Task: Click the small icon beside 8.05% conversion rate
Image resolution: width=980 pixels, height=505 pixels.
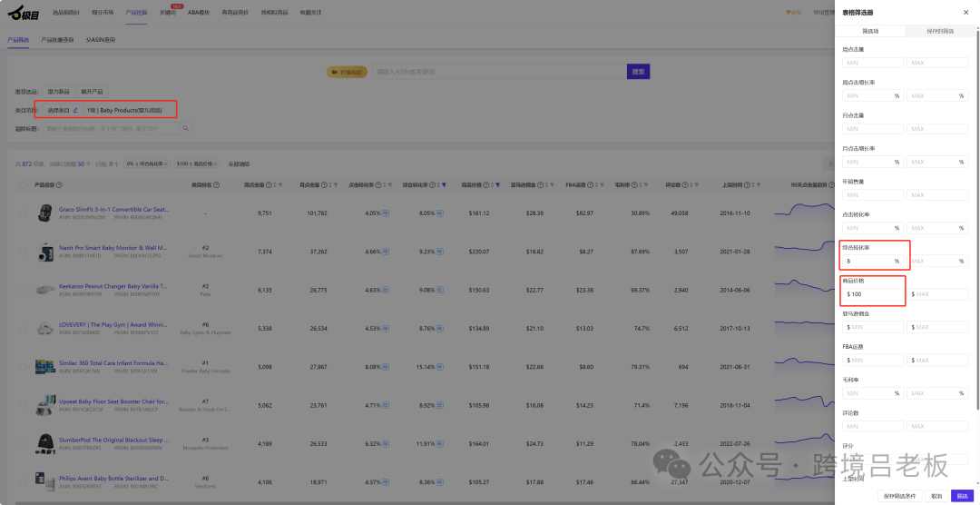Action: (x=440, y=213)
